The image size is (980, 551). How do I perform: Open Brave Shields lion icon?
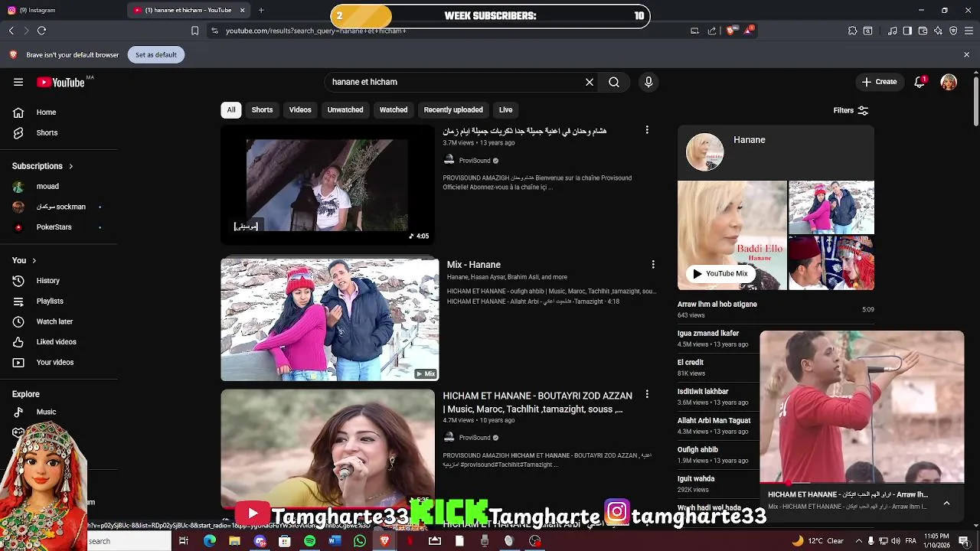(730, 31)
